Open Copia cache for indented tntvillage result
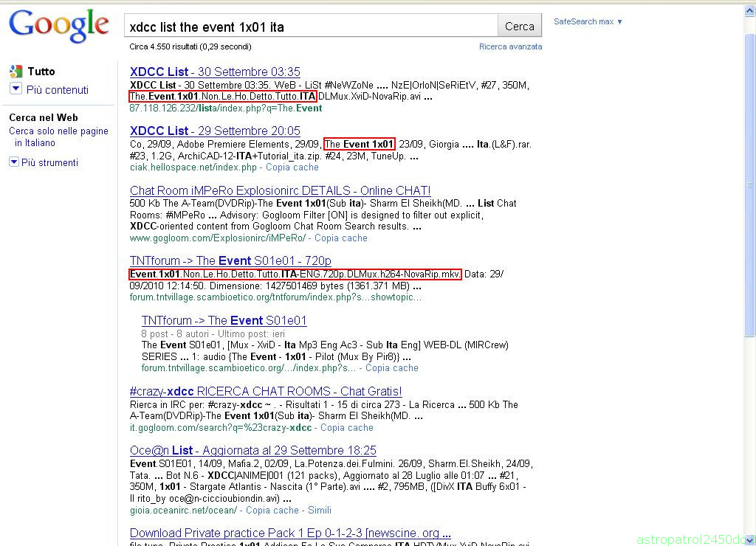 pos(392,368)
